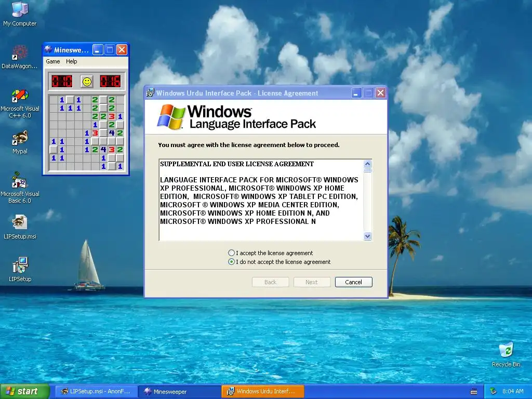The width and height of the screenshot is (532, 399).
Task: Switch to Windows Urdu Interface taskbar button
Action: point(262,391)
